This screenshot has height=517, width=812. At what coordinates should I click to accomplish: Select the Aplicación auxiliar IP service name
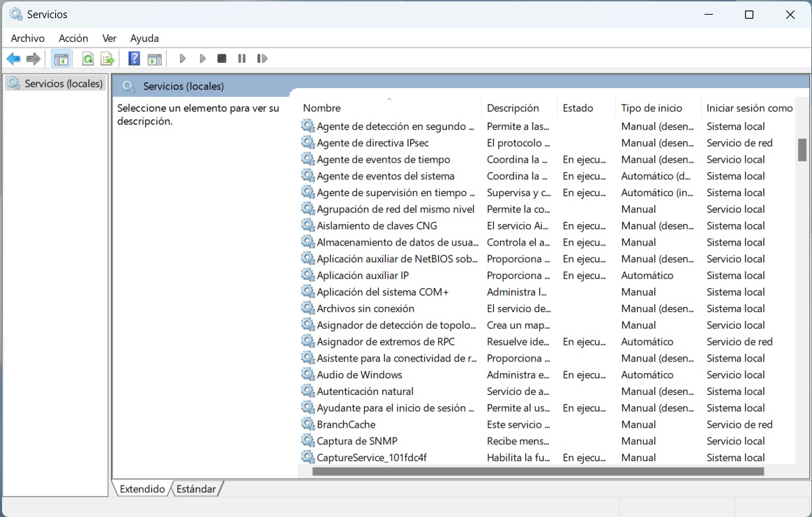tap(363, 276)
